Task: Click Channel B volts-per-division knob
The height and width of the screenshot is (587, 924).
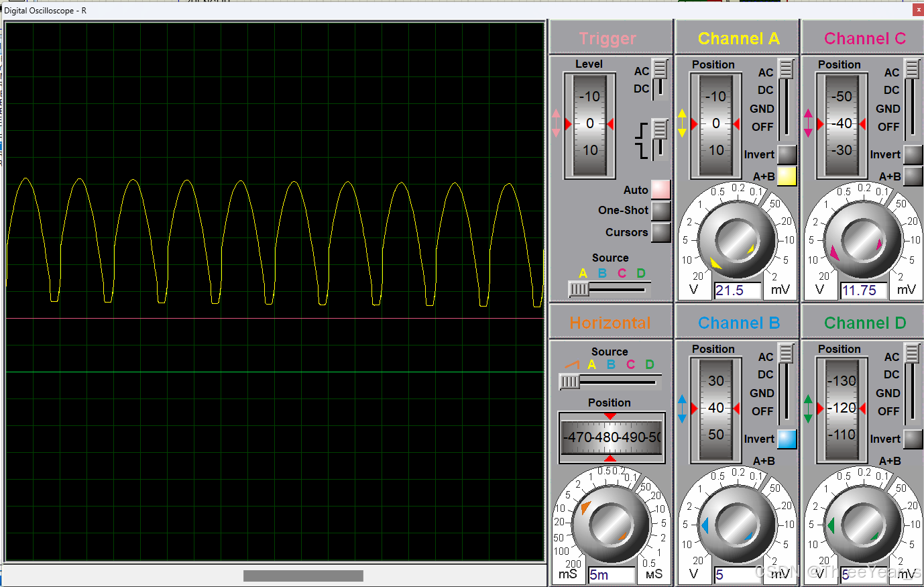Action: (736, 525)
